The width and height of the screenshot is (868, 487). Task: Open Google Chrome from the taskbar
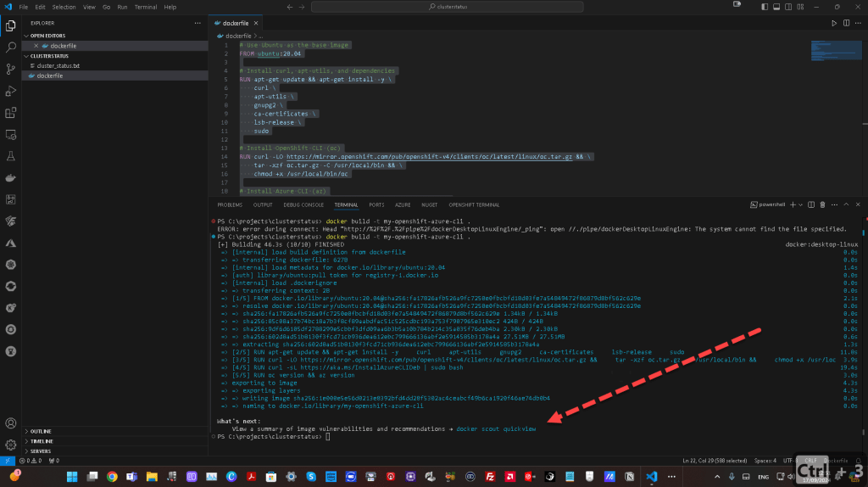(112, 477)
